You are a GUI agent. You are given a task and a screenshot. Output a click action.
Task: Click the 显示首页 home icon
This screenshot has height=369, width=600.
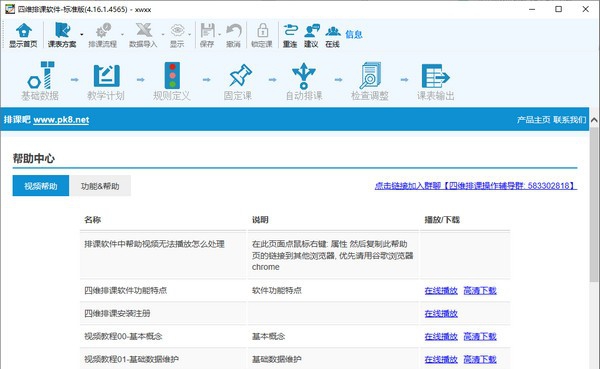(x=24, y=31)
